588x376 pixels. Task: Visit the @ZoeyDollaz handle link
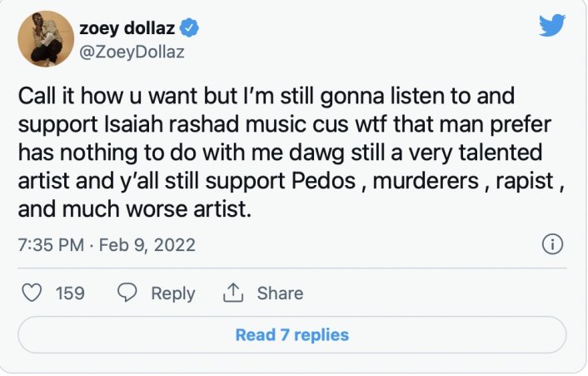tap(131, 51)
